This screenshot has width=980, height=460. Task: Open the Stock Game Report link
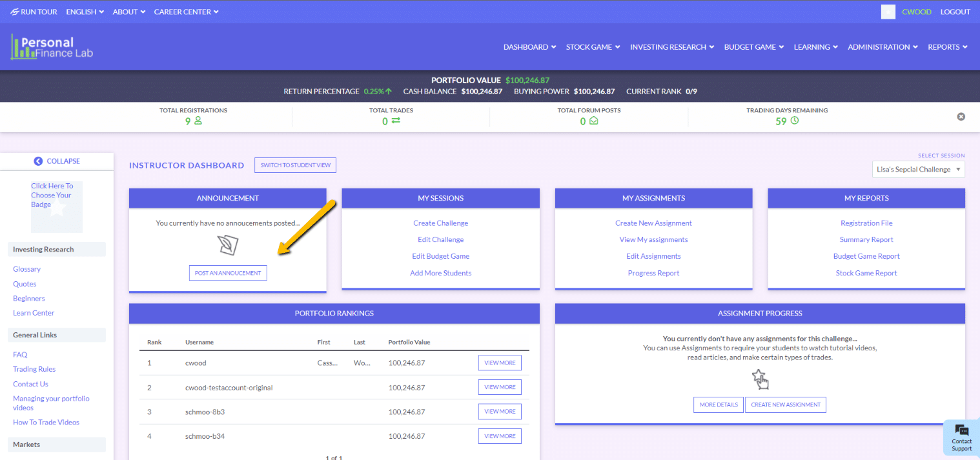tap(866, 274)
